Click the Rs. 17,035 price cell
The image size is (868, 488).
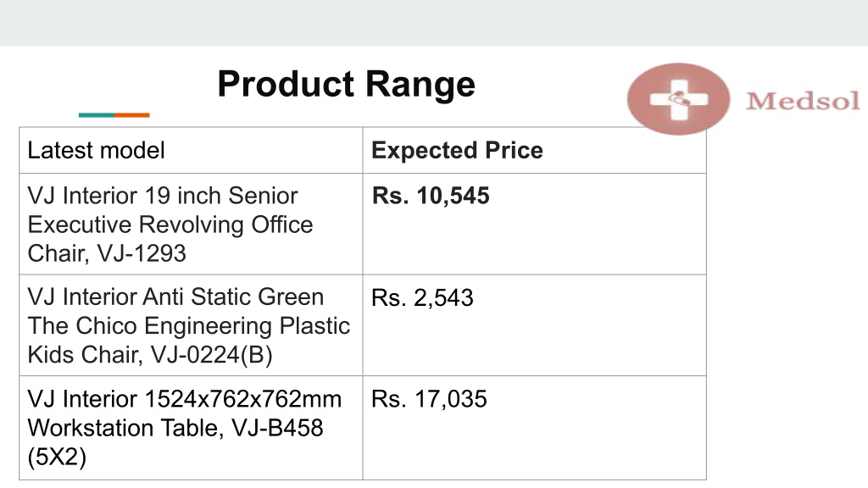coord(534,428)
